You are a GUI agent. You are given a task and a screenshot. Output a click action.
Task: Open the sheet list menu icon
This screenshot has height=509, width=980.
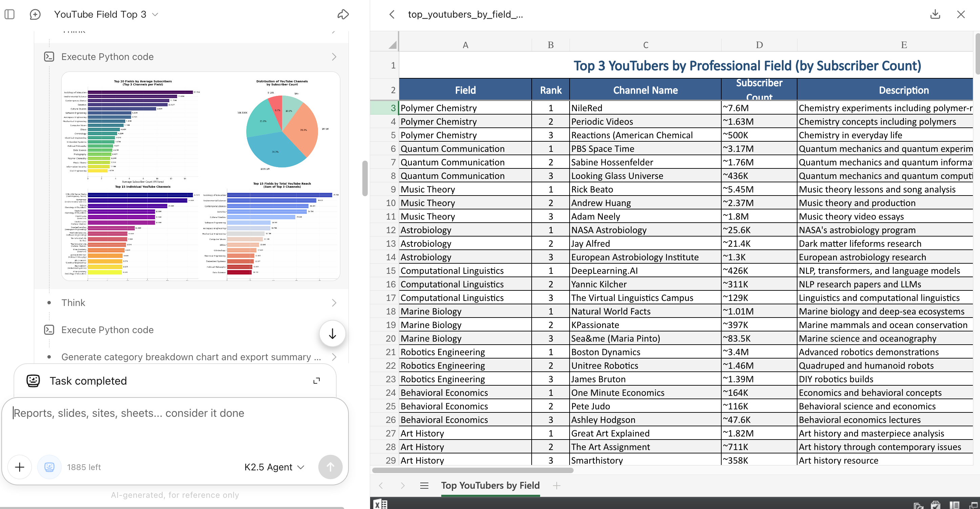click(424, 485)
